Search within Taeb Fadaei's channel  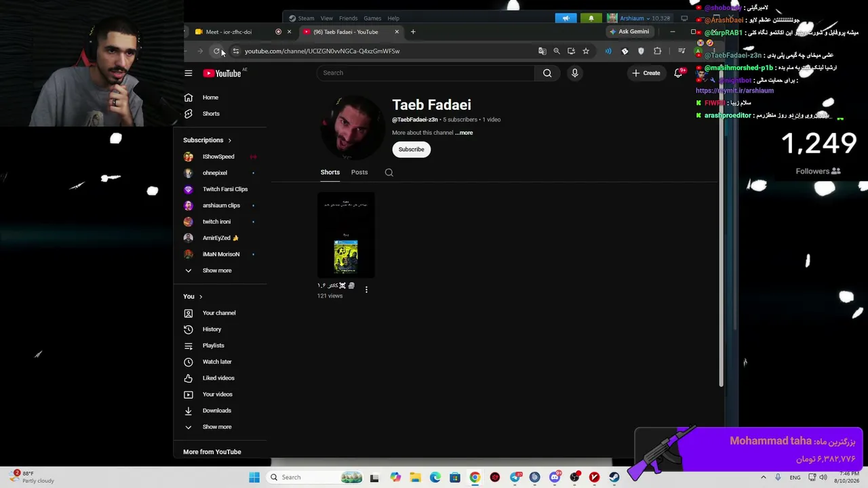click(x=389, y=172)
